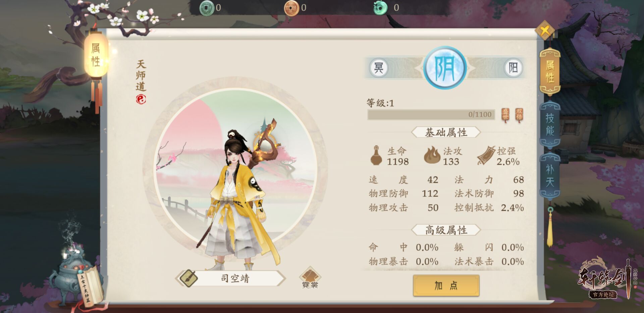
Task: Click the cyan jade ring currency icon
Action: (x=380, y=8)
